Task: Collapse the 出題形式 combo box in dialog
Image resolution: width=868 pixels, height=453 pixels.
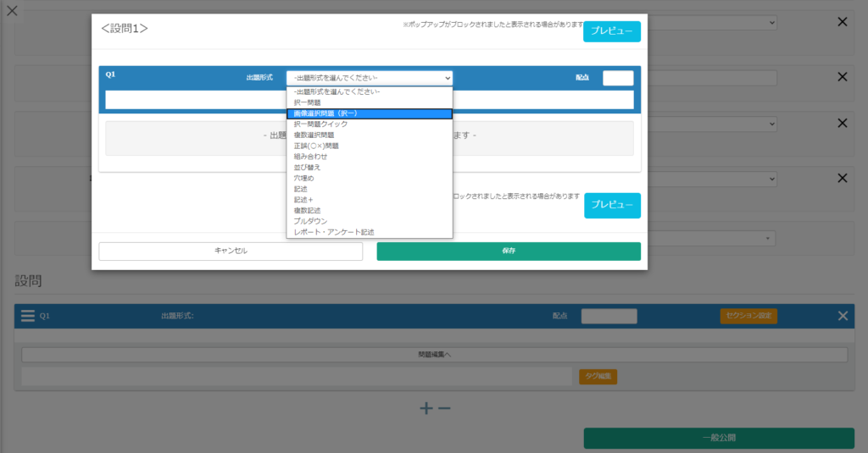Action: click(x=370, y=78)
